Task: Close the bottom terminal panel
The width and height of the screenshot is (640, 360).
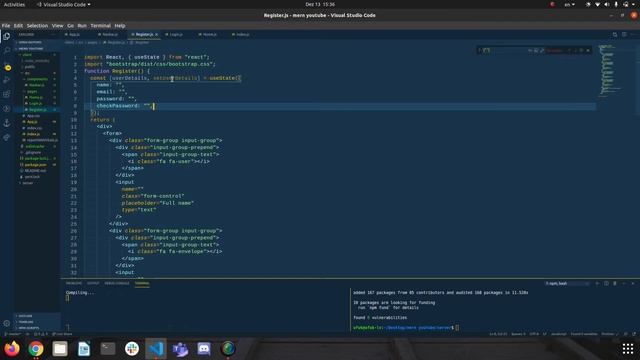Action: (633, 283)
